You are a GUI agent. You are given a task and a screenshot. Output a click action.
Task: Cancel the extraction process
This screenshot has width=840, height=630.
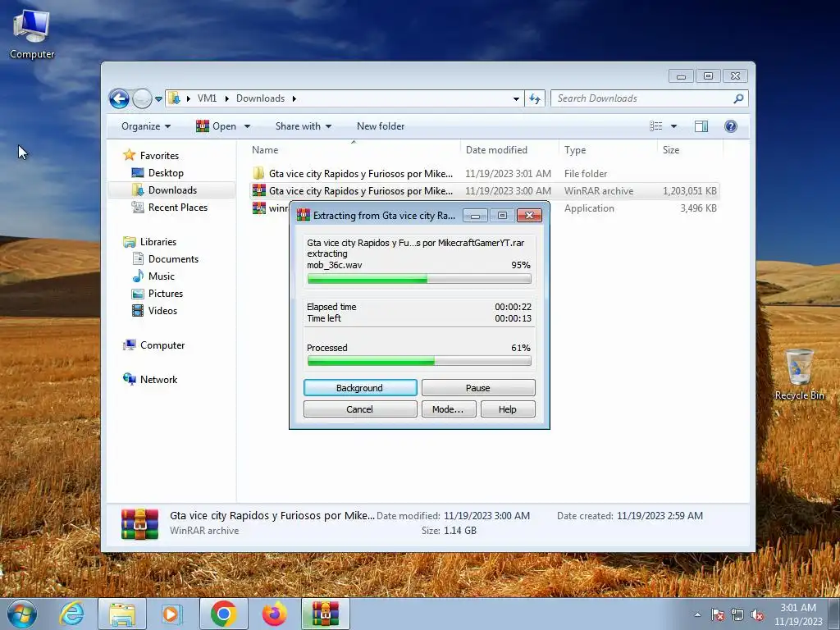(x=360, y=409)
